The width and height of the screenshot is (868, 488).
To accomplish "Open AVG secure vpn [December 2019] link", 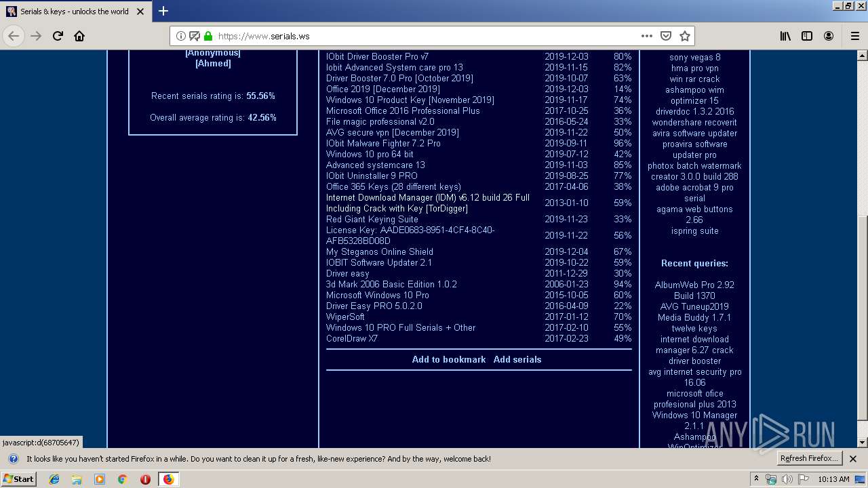I will pyautogui.click(x=393, y=132).
